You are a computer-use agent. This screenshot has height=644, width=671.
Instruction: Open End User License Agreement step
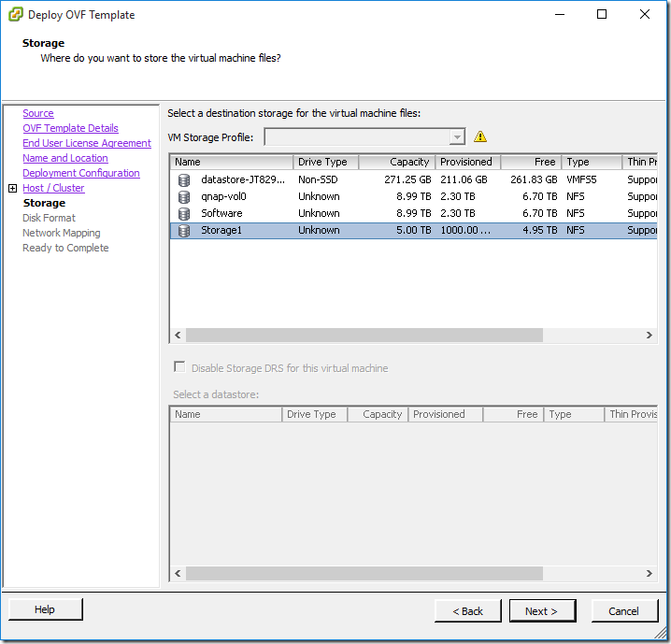86,143
